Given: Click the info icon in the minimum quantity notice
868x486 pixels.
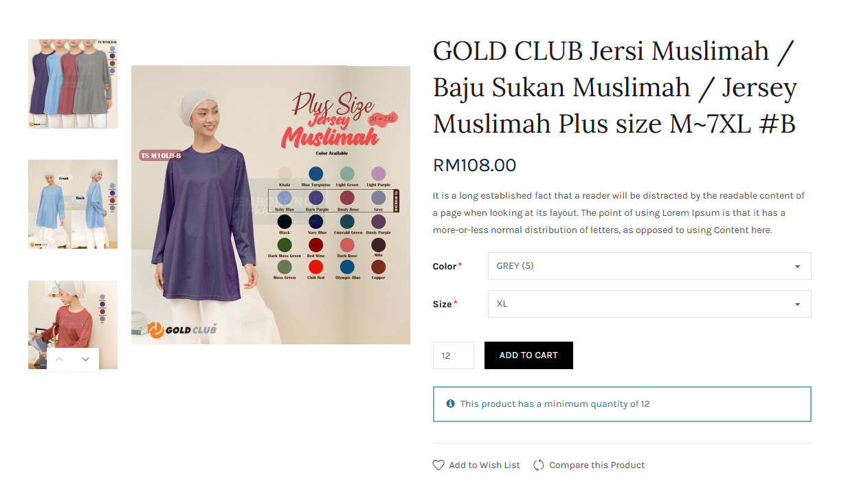Looking at the screenshot, I should click(x=450, y=404).
